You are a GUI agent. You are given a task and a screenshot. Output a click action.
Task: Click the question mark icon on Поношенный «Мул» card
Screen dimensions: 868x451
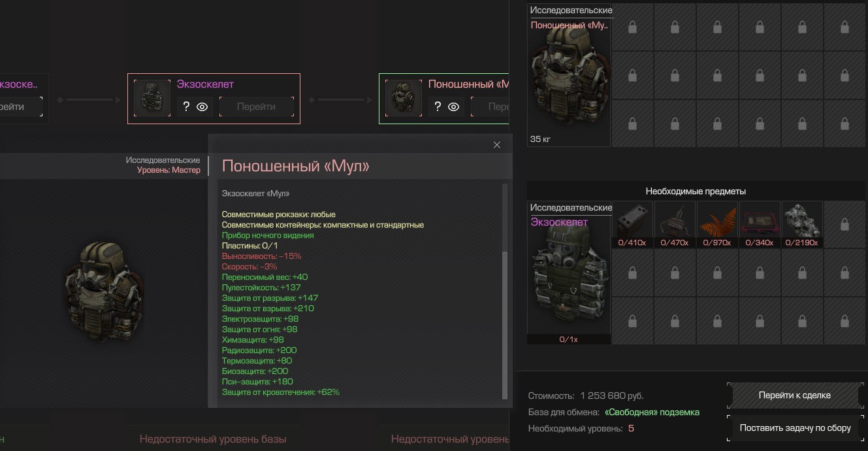[438, 107]
